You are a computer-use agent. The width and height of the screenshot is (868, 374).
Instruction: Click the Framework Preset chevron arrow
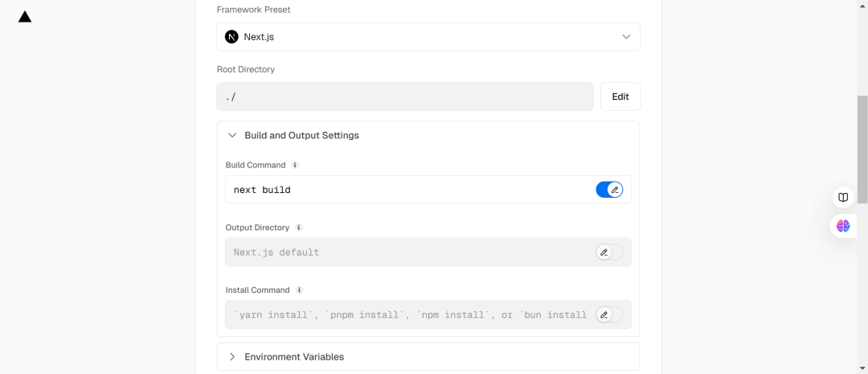(626, 37)
